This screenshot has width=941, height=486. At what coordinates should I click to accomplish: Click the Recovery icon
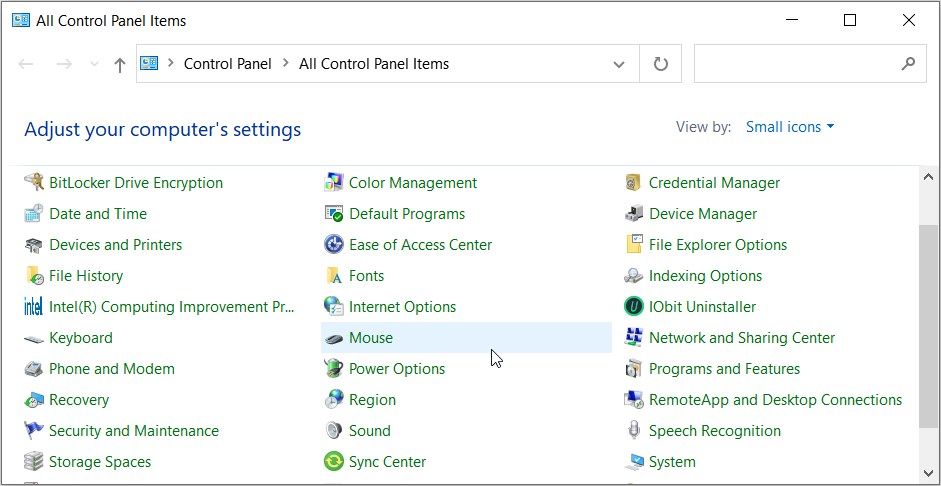click(34, 400)
